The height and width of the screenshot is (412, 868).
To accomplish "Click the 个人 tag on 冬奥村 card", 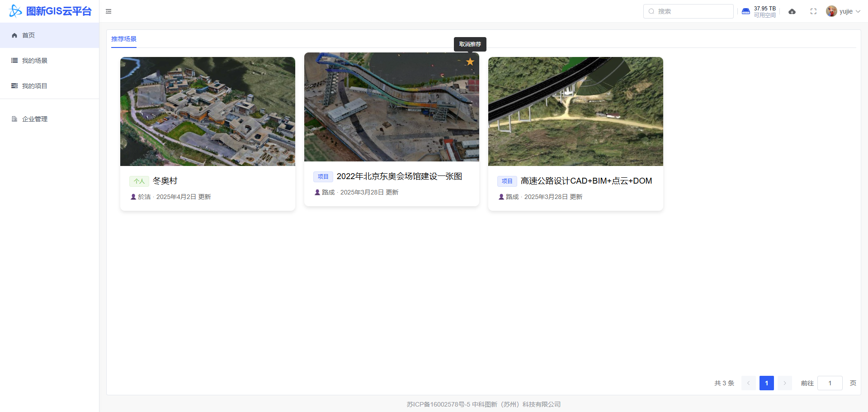I will (139, 181).
